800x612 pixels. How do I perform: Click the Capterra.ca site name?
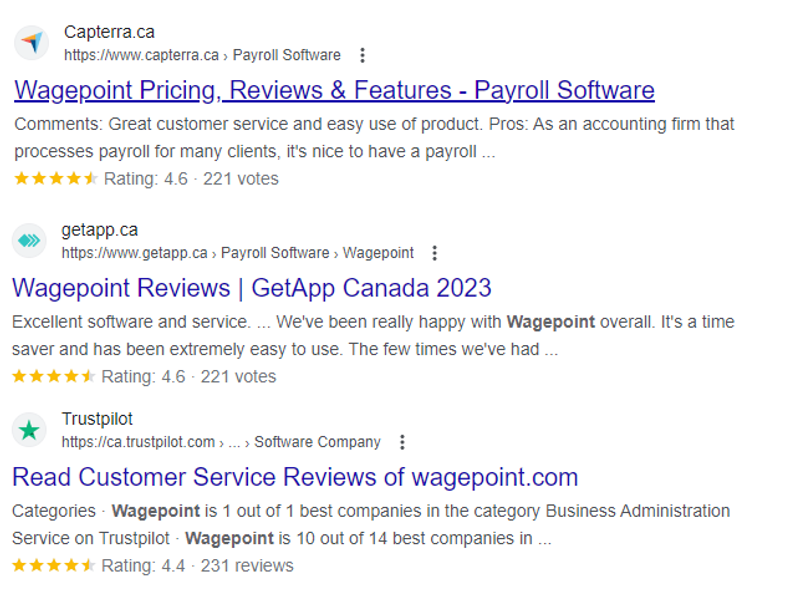point(109,32)
